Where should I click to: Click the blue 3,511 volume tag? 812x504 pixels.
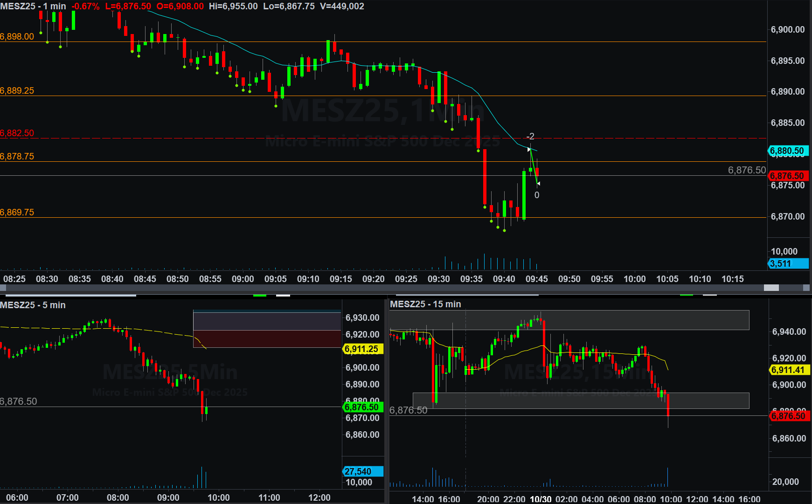[787, 263]
